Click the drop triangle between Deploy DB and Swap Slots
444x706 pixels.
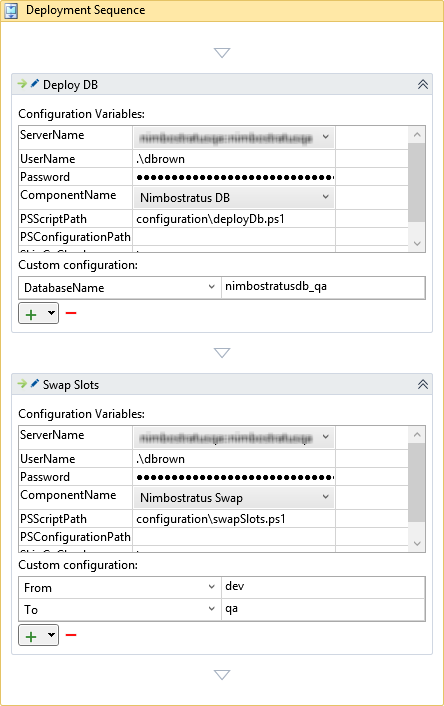click(x=222, y=353)
